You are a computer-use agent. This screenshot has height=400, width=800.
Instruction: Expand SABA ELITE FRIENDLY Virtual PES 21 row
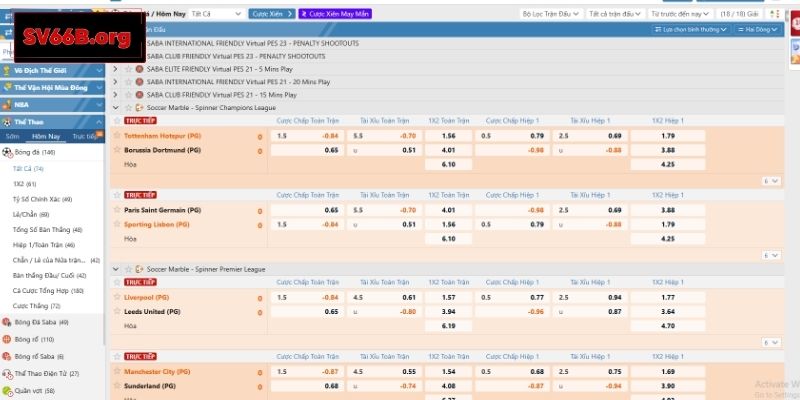click(115, 68)
